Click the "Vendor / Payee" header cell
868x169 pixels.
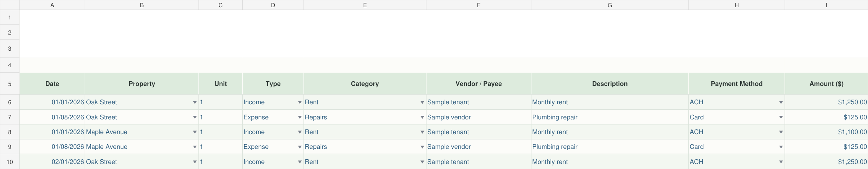[x=479, y=84]
